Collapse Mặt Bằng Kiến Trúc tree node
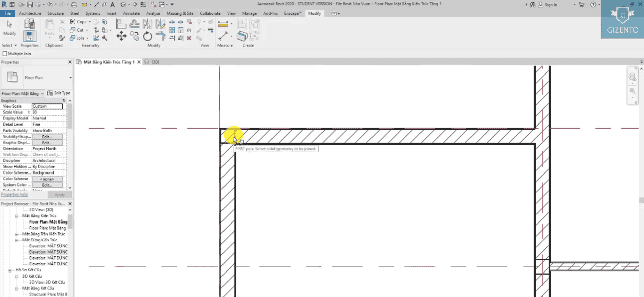Screen dimensions: 644x297 pos(16,216)
